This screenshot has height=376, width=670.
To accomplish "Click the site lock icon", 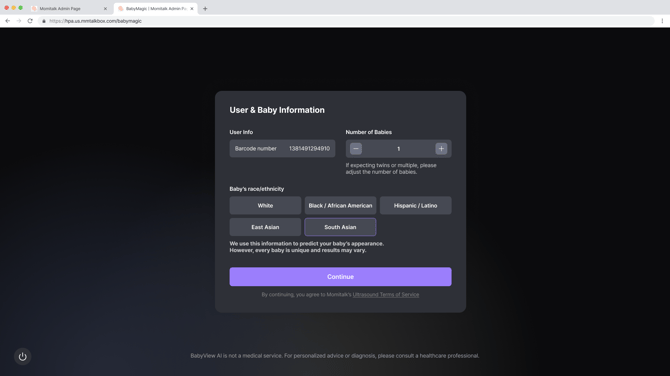I will 44,21.
